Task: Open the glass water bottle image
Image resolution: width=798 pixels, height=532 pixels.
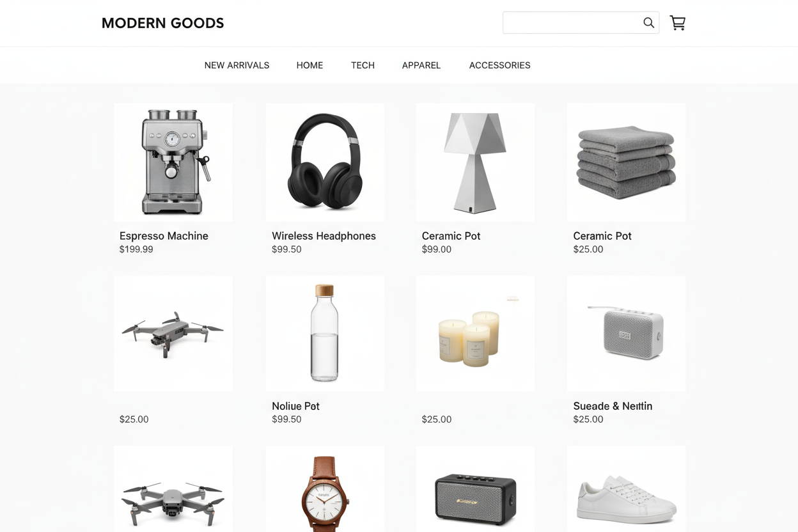Action: point(325,333)
